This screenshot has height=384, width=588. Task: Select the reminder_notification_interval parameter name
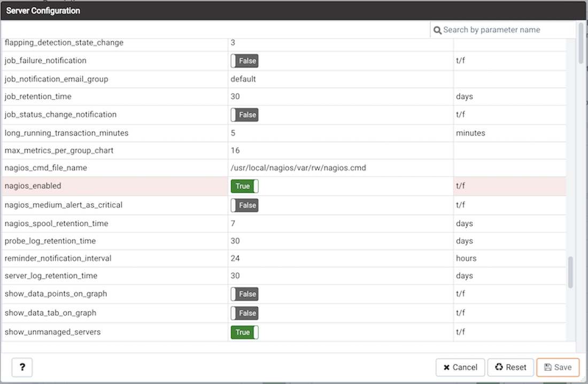(x=58, y=258)
